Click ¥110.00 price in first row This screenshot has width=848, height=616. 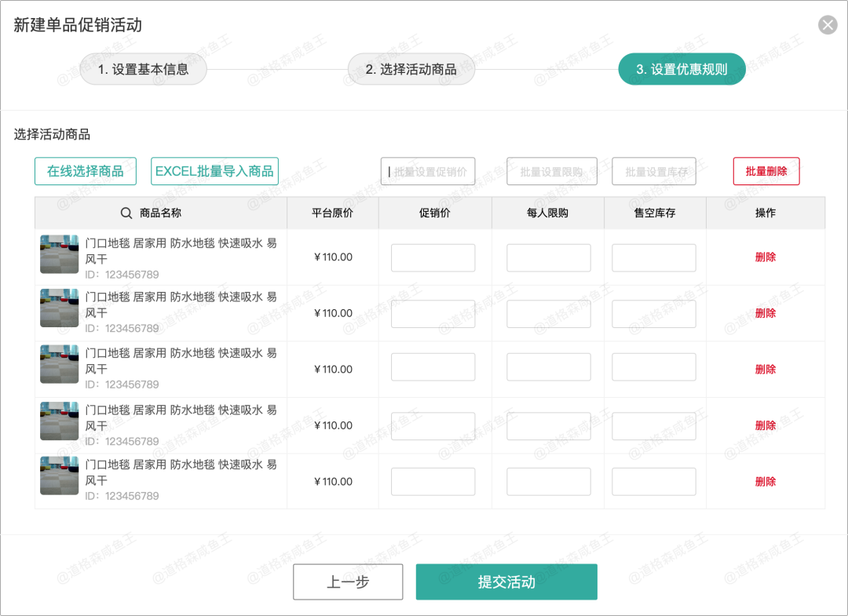tap(333, 257)
